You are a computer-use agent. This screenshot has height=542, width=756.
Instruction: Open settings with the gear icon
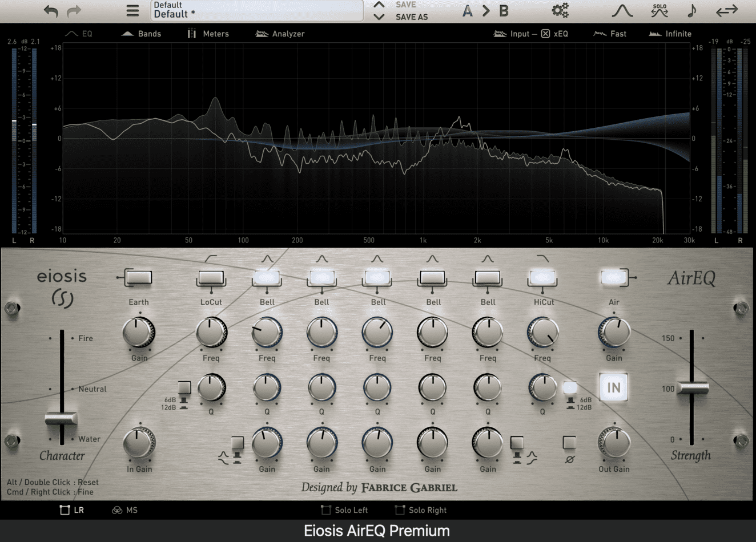(560, 10)
